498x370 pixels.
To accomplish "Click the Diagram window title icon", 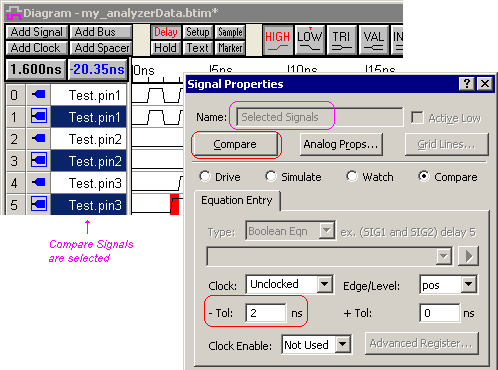I will 14,13.
